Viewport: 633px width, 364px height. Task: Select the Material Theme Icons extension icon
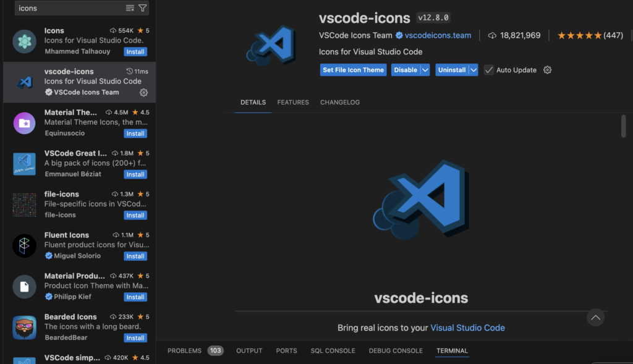[x=25, y=123]
